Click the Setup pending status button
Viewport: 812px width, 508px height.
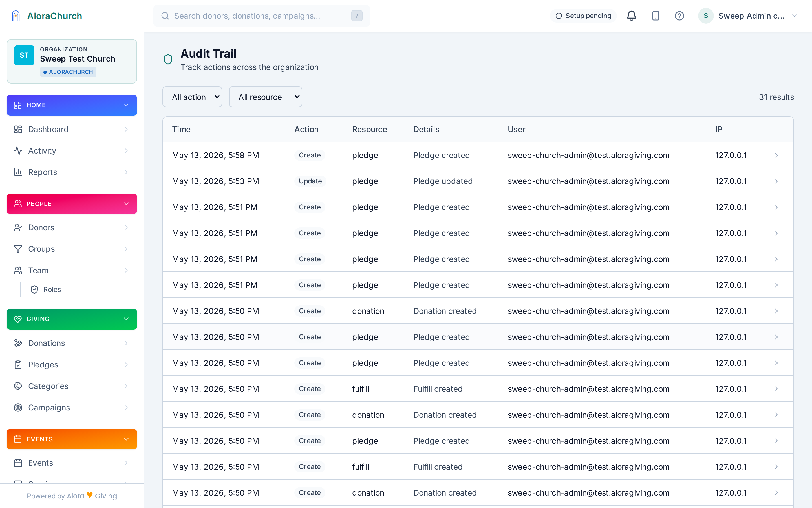584,16
